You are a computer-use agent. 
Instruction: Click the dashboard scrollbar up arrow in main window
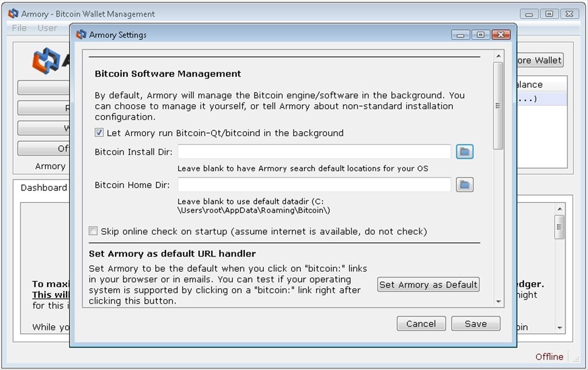(559, 209)
